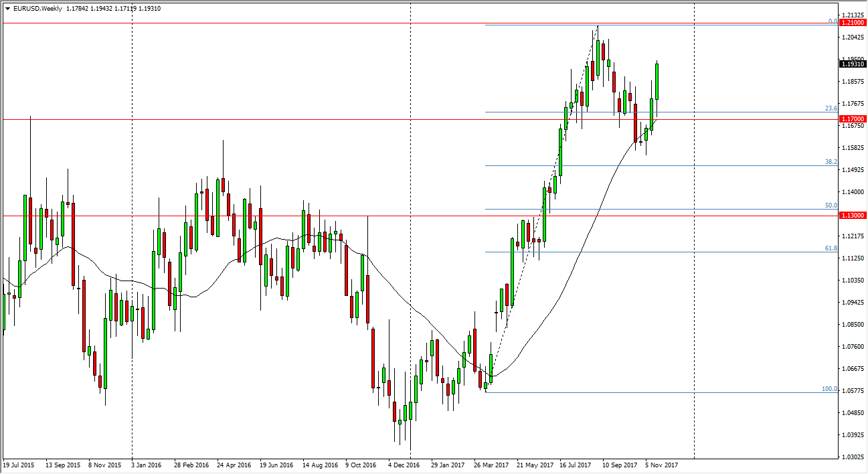Click the black 1.19310 current price tag
The width and height of the screenshot is (868, 474).
click(854, 64)
